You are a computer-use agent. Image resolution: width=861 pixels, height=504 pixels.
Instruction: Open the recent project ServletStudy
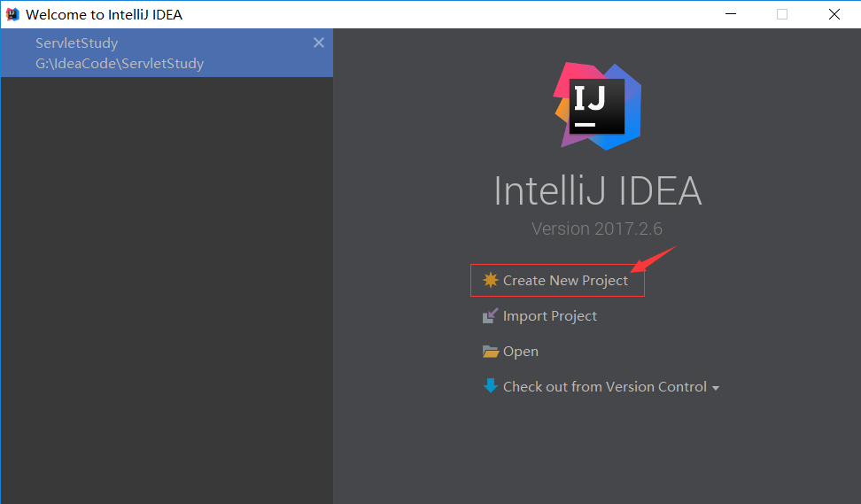click(167, 53)
